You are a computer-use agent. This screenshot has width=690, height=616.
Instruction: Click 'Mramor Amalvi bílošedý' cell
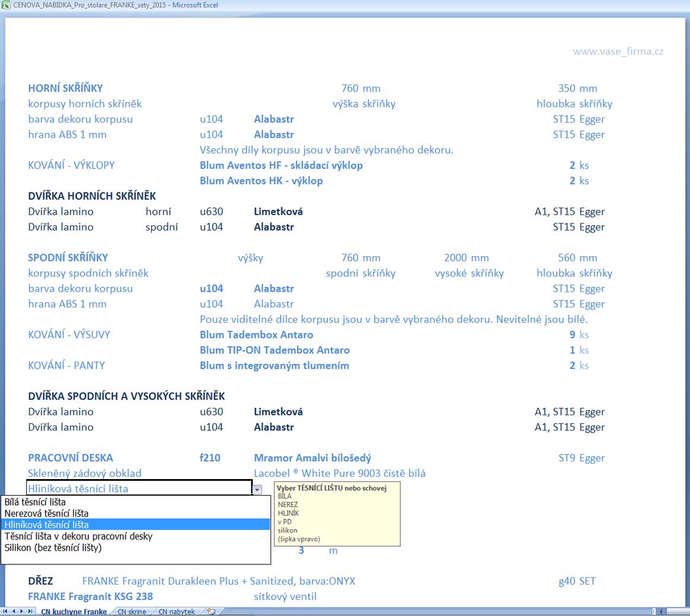[x=313, y=458]
